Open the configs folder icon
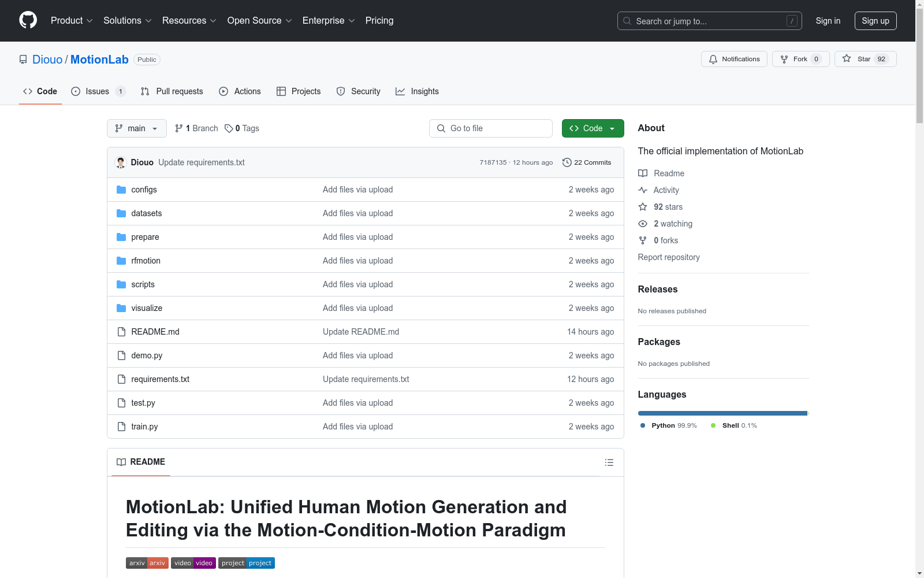This screenshot has width=924, height=578. click(x=121, y=190)
